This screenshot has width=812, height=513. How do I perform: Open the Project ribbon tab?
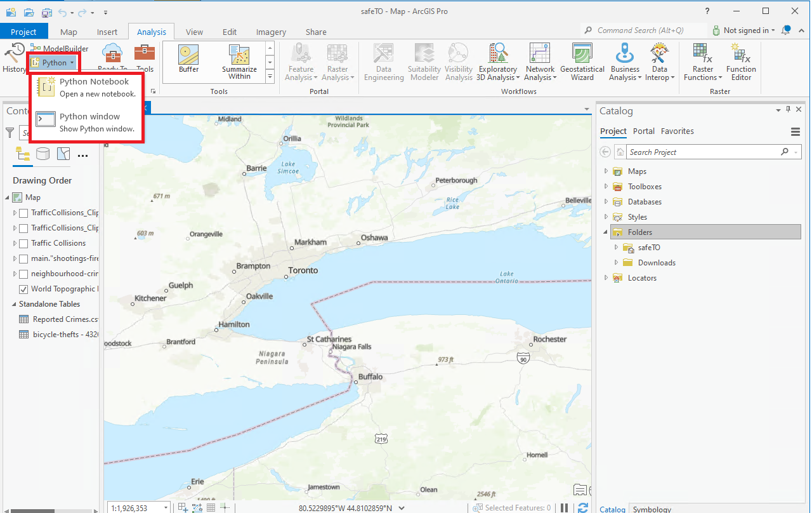point(23,32)
